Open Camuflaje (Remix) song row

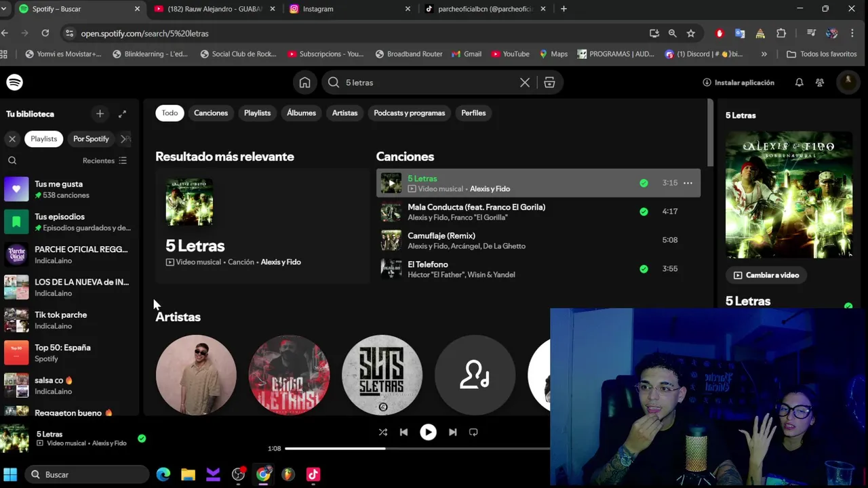click(x=538, y=241)
